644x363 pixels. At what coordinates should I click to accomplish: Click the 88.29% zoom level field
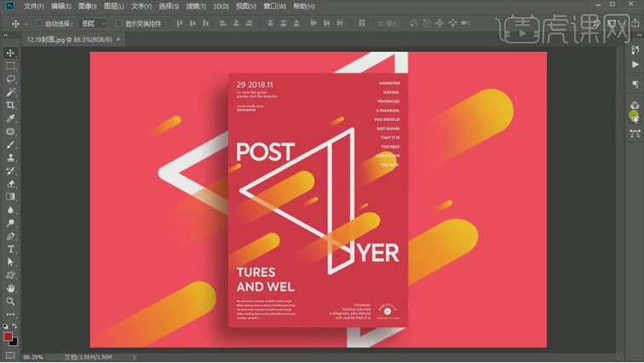tap(33, 357)
